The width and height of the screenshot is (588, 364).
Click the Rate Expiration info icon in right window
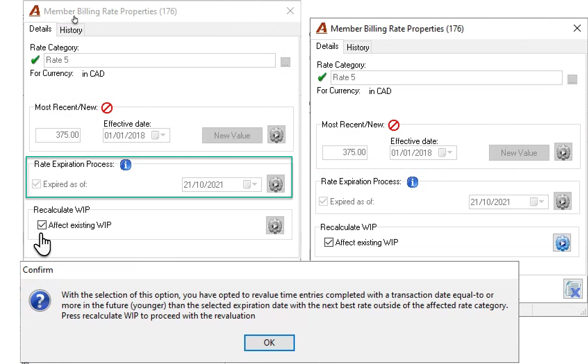coord(413,182)
